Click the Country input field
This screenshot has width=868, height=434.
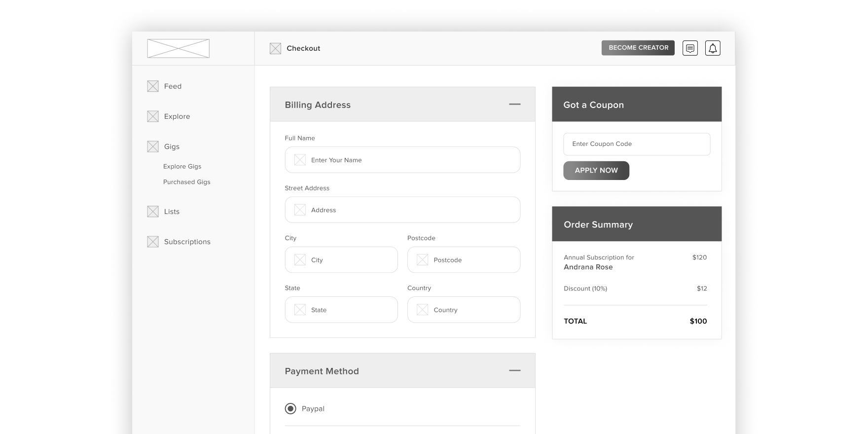coord(464,310)
